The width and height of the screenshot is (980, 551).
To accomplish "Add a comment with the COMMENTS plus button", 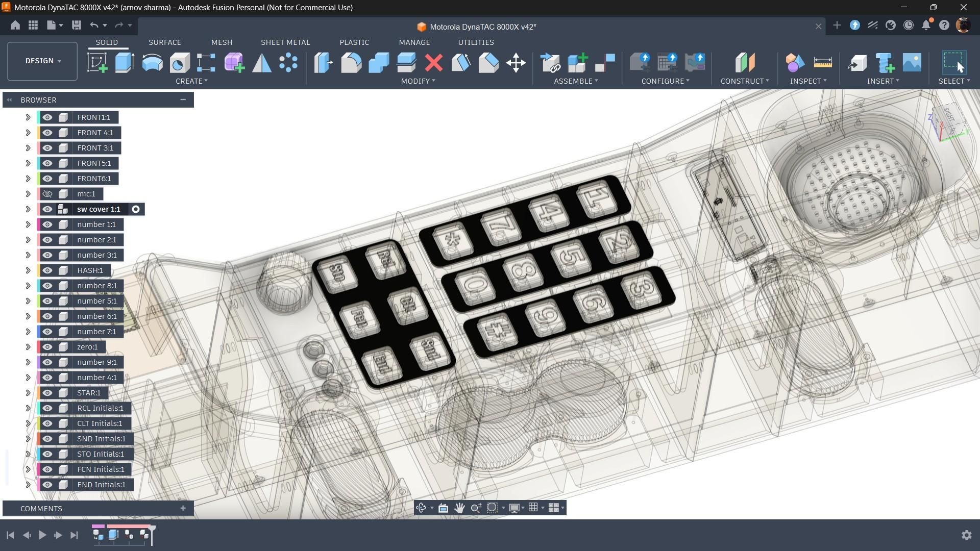I will (183, 509).
